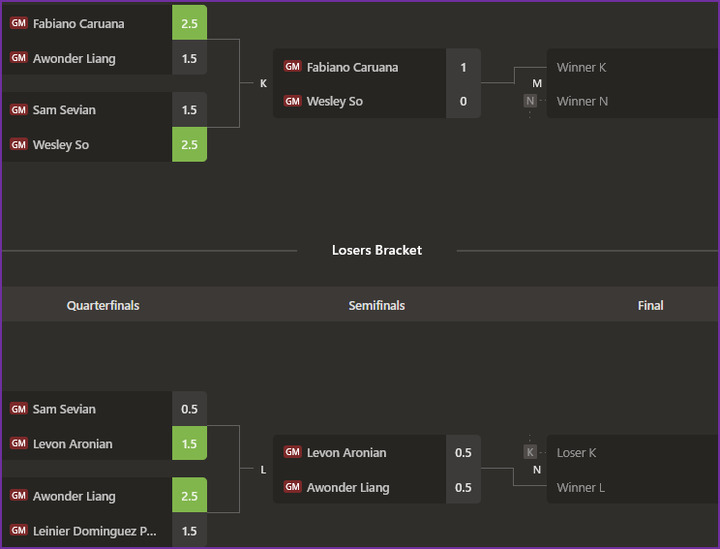Viewport: 720px width, 549px height.
Task: Open the Loser K placeholder slot
Action: [576, 452]
